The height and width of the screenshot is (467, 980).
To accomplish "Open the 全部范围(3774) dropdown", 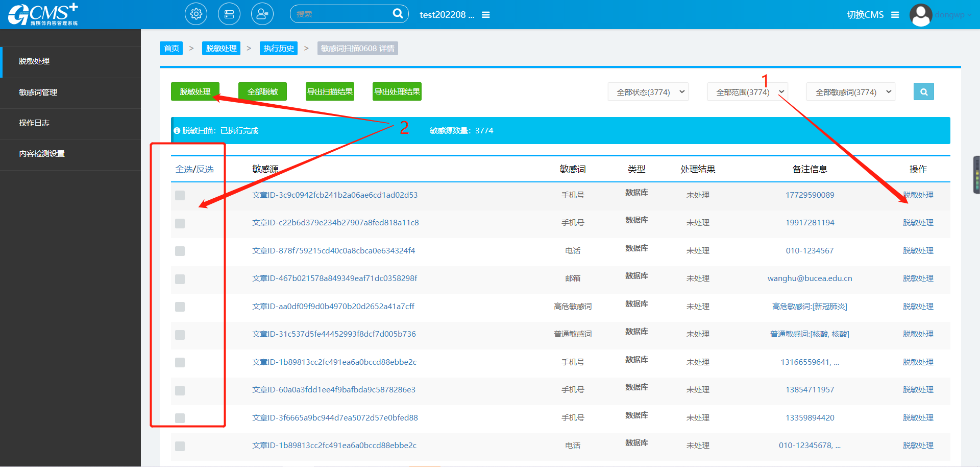I will (747, 92).
